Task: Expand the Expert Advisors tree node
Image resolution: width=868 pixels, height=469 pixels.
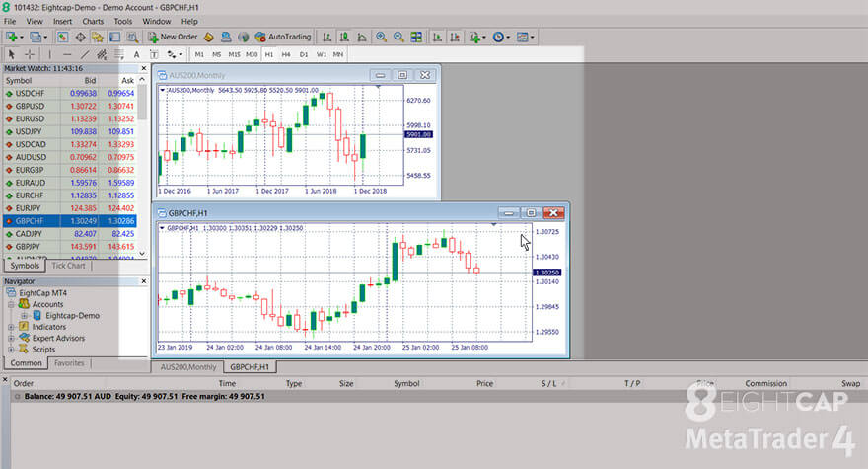Action: (x=11, y=338)
